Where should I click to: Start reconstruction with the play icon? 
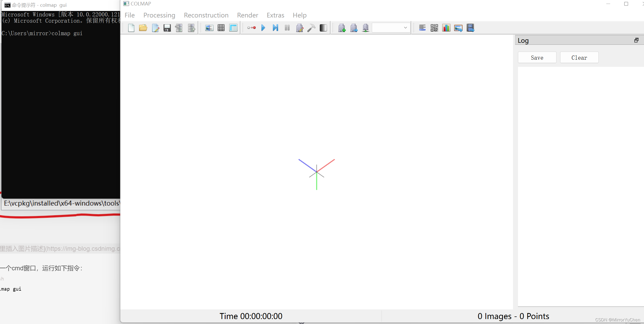263,28
